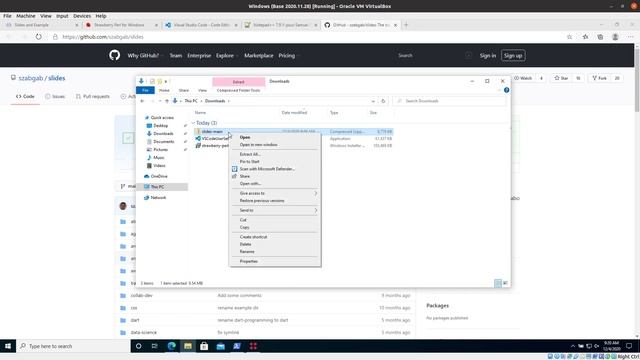Open the szabgab owner link
Screen dimensions: 640x360
pos(31,78)
